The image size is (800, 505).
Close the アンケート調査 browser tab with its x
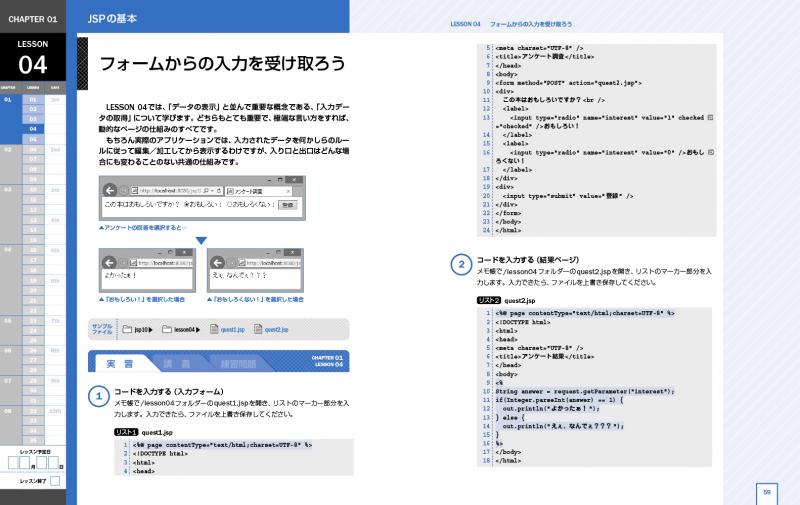pyautogui.click(x=288, y=191)
